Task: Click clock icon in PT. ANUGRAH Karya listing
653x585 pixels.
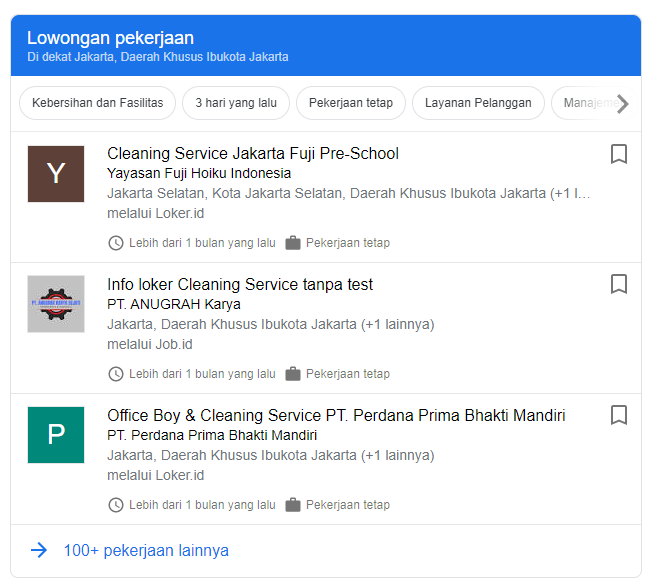Action: point(116,374)
